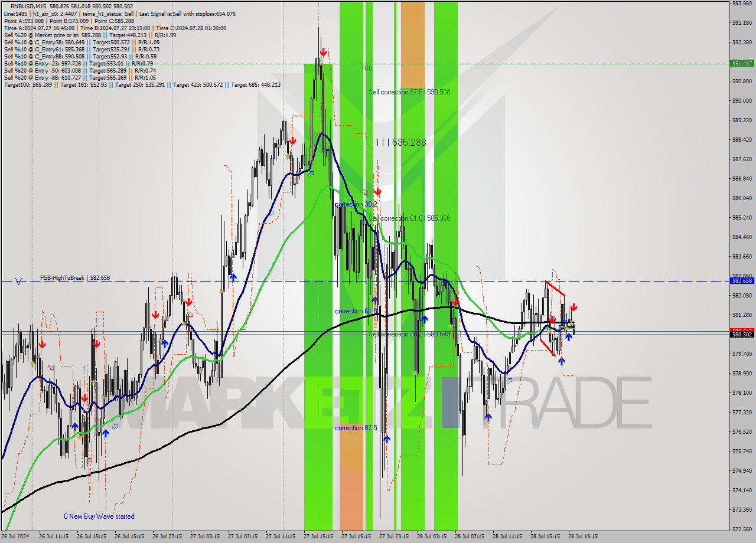Click the 28 Jul 07:15 time label
This screenshot has width=756, height=543.
[x=470, y=537]
